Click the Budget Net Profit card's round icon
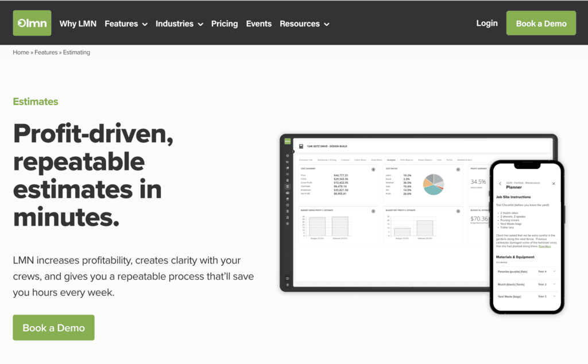This screenshot has height=364, width=588. (458, 211)
